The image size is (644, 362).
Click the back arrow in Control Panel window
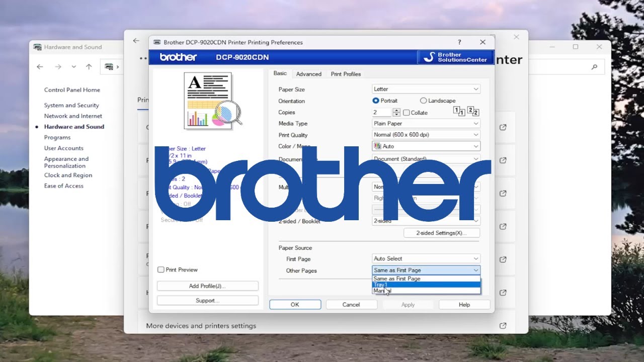(40, 67)
